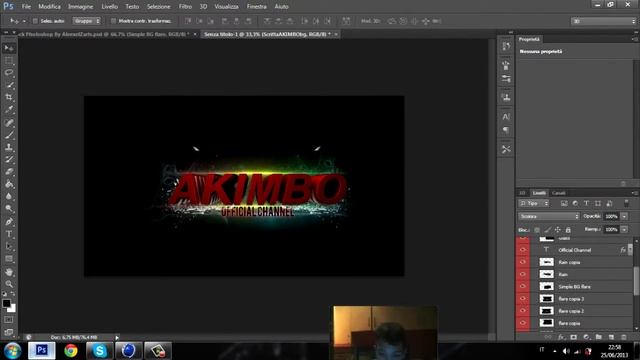Delete the selected layer

pyautogui.click(x=624, y=337)
